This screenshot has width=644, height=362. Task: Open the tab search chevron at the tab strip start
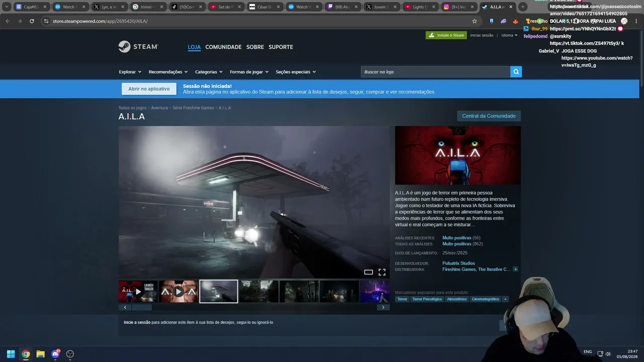click(x=7, y=7)
